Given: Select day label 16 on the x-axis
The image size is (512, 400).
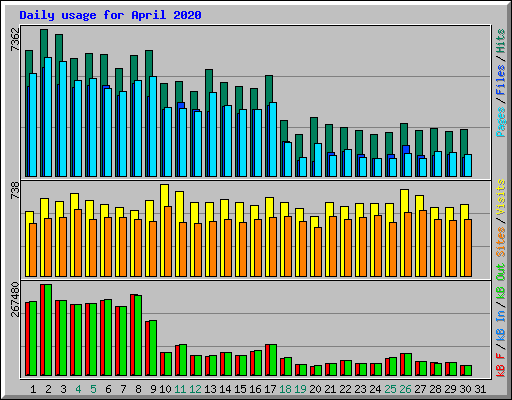Looking at the screenshot, I should 255,389.
